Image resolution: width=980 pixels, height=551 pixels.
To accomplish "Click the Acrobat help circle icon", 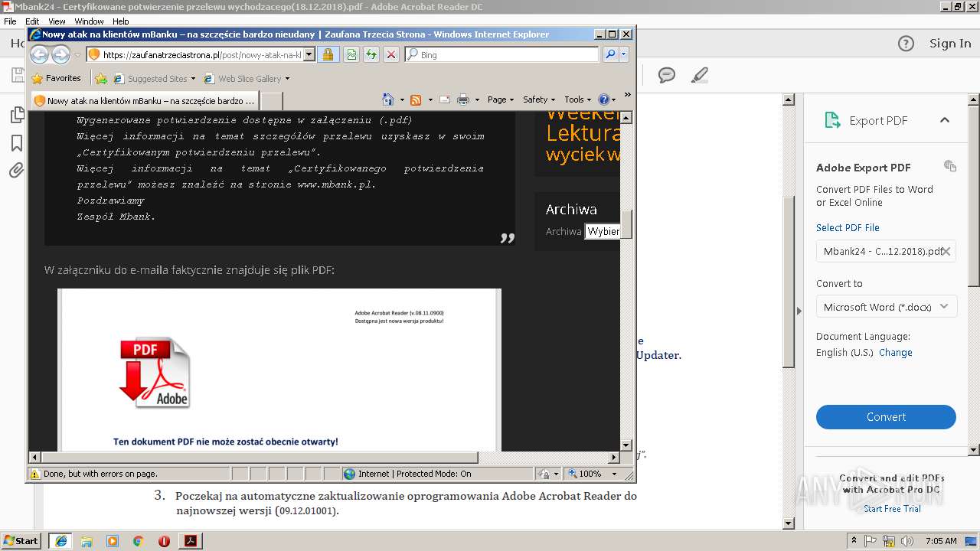I will 906,44.
